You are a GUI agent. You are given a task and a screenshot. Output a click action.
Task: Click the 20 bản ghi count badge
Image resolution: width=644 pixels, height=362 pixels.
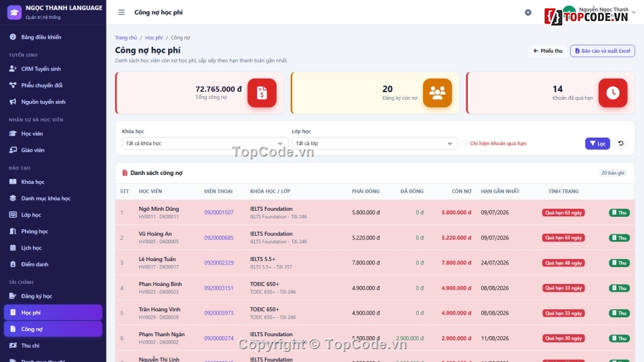(x=613, y=173)
